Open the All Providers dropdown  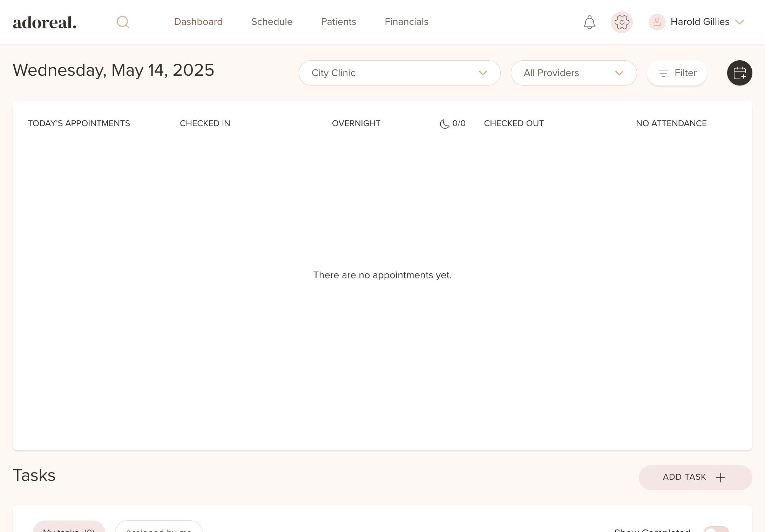pyautogui.click(x=574, y=73)
